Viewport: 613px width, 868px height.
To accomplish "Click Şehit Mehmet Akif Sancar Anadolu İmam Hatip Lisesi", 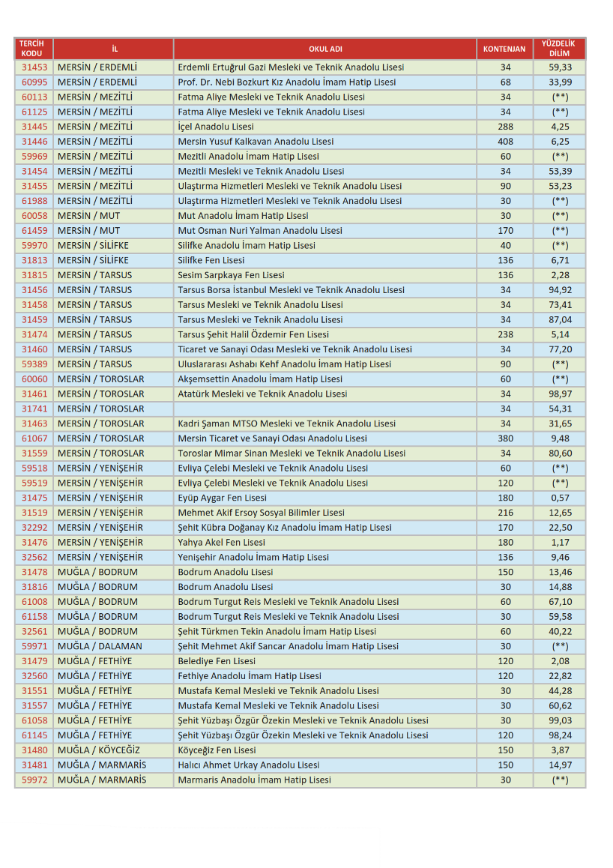I will coord(289,647).
